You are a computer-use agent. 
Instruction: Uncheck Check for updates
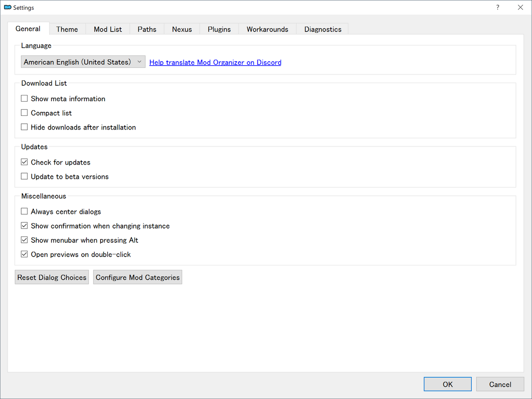[24, 162]
